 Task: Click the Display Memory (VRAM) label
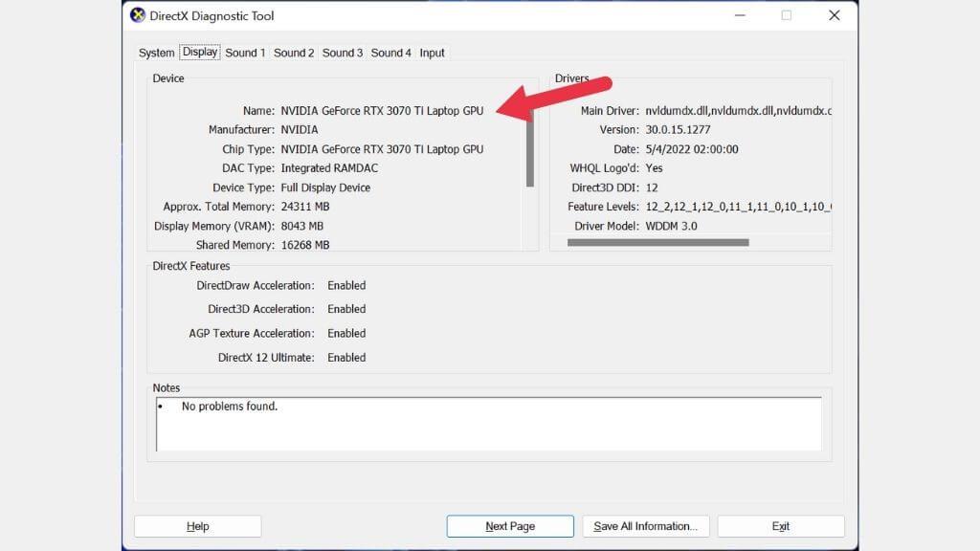coord(214,226)
